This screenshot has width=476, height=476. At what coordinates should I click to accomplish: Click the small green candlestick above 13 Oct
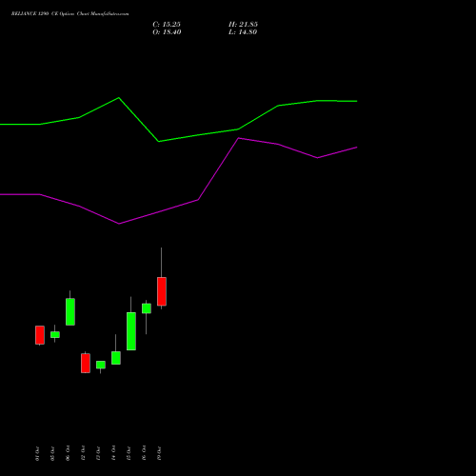coord(101,365)
